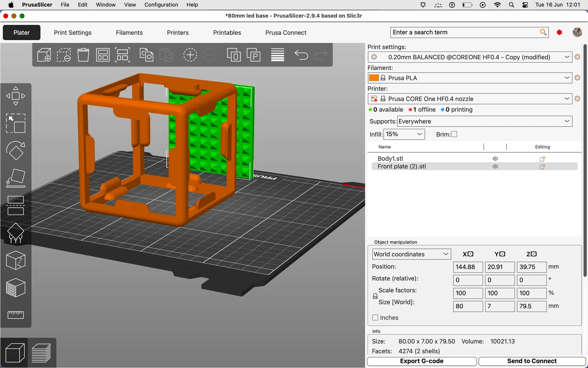Toggle visibility of Front plate (2).stl
The width and height of the screenshot is (588, 368).
[495, 166]
